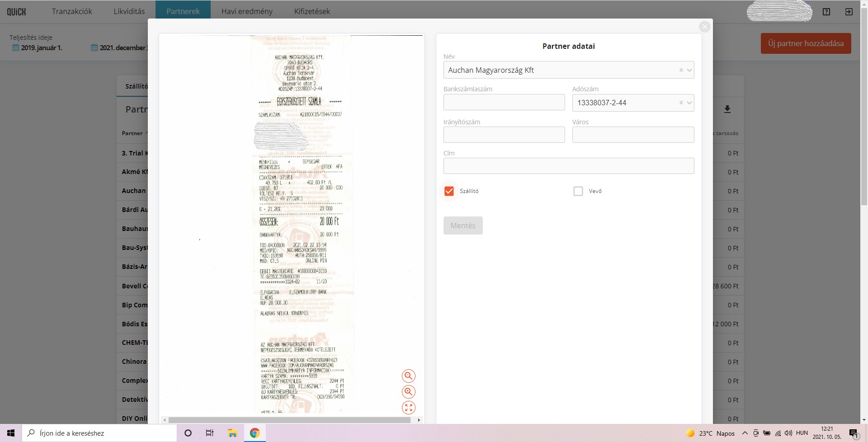Open the Tranzakciók tab

[x=72, y=11]
